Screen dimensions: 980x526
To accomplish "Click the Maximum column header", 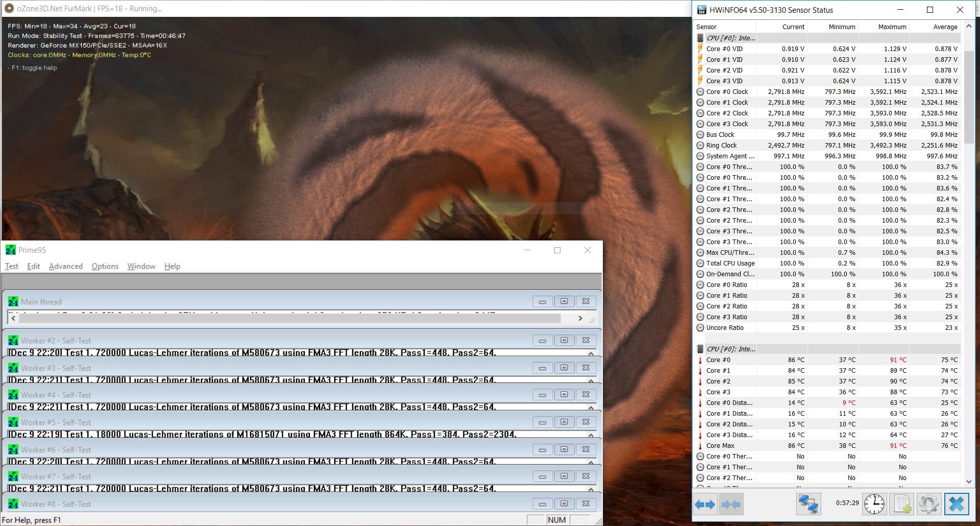I will tap(884, 27).
